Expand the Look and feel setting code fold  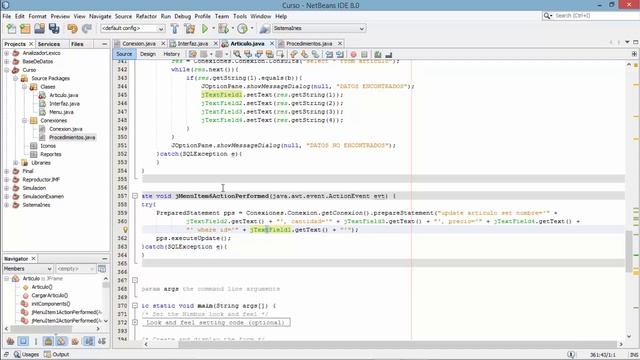tap(135, 322)
